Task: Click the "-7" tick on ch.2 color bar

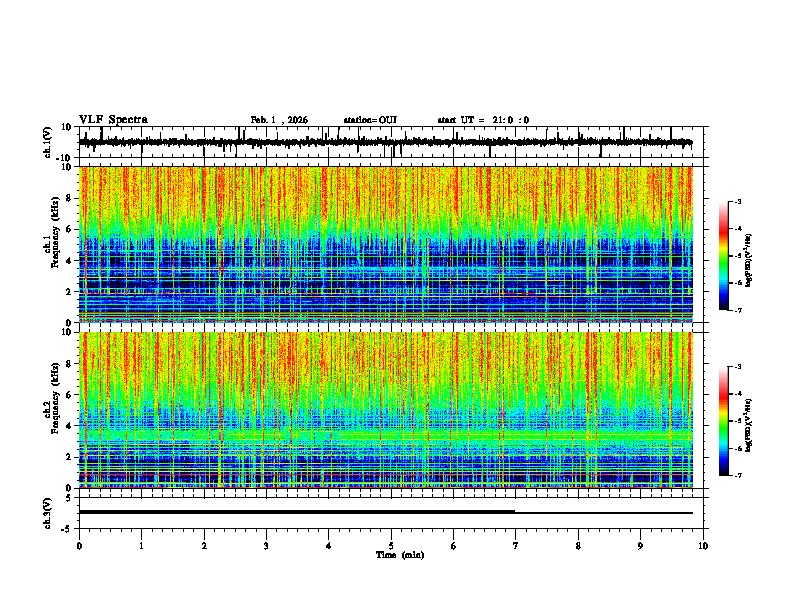Action: pyautogui.click(x=738, y=475)
